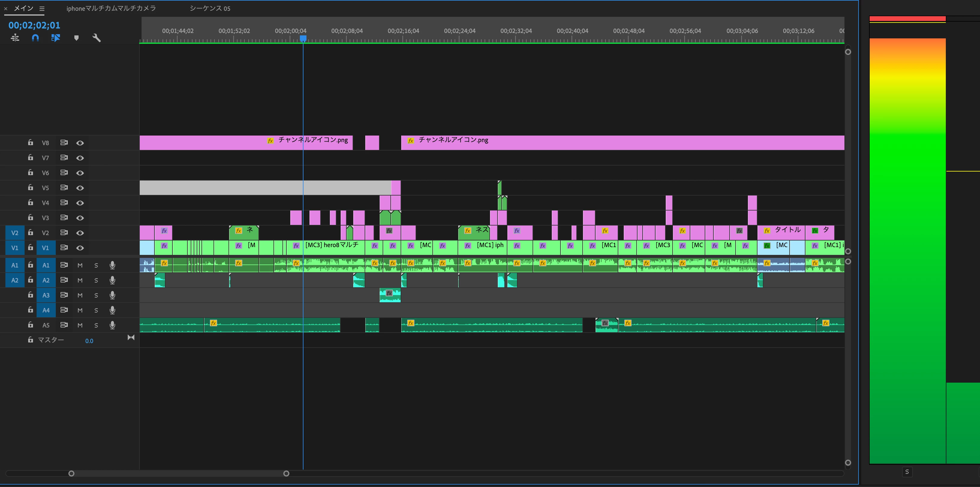Toggle sync lock on track V8

[64, 143]
